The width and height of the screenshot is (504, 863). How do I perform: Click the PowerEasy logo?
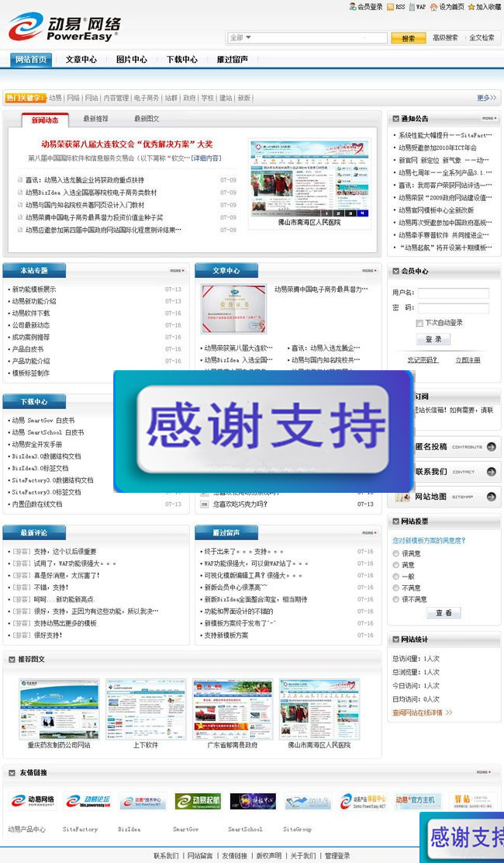coord(64,27)
